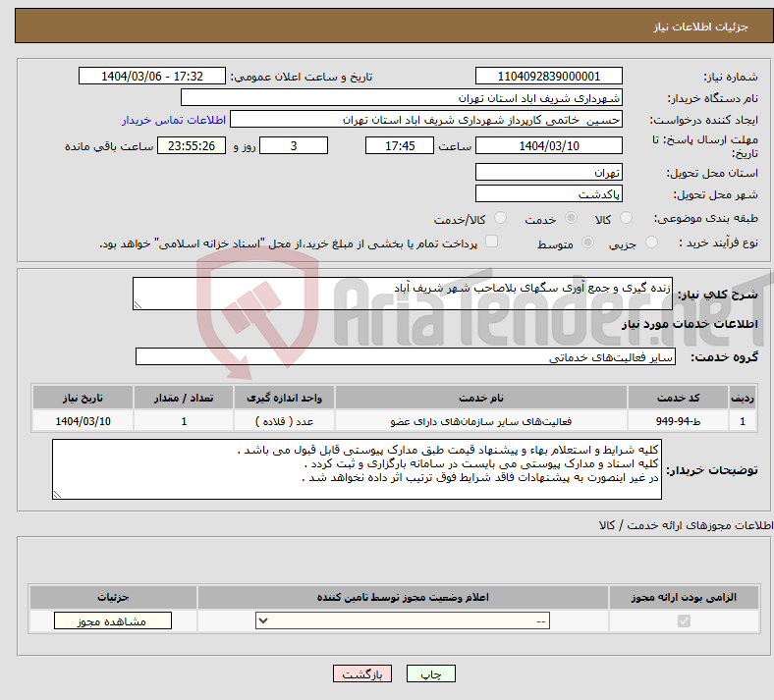
Task: Click the resize grip of شرح کلی نیاز box
Action: tap(138, 305)
